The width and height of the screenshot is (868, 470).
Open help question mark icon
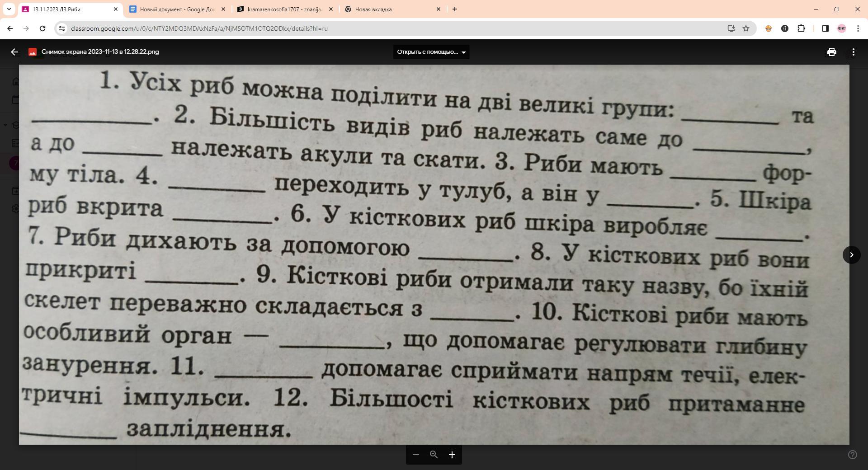tap(853, 455)
